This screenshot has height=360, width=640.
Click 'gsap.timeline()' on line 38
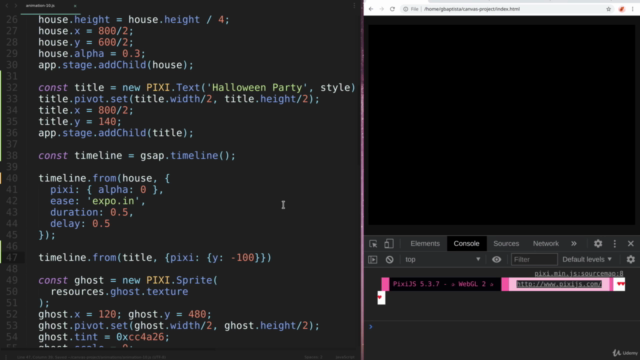[185, 156]
